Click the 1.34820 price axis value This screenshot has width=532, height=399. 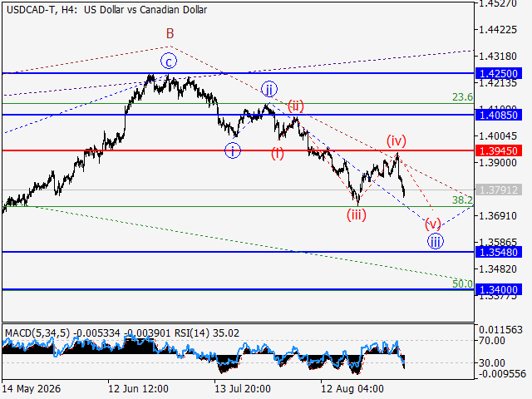pos(498,269)
